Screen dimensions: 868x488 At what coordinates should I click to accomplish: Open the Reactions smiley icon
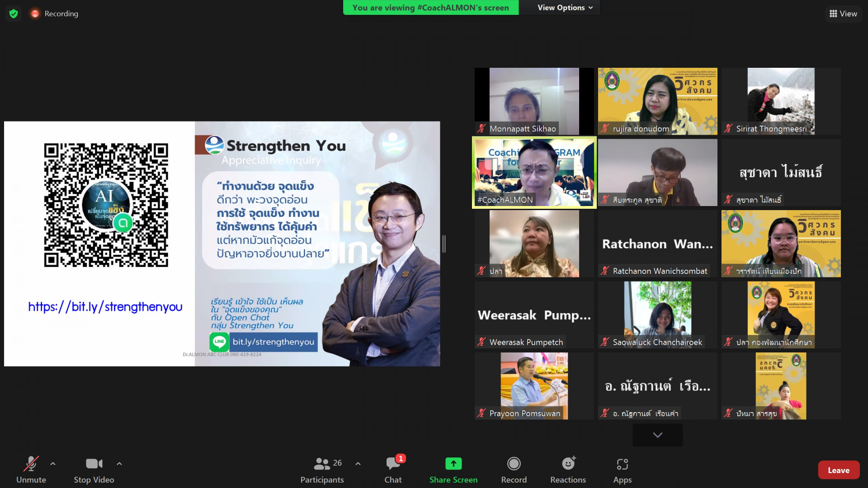tap(568, 464)
